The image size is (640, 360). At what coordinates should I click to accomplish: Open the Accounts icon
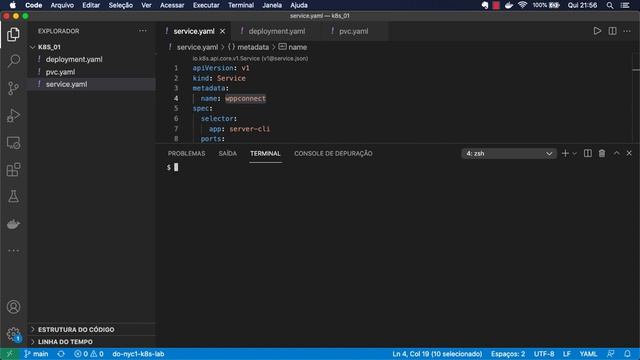pyautogui.click(x=13, y=307)
